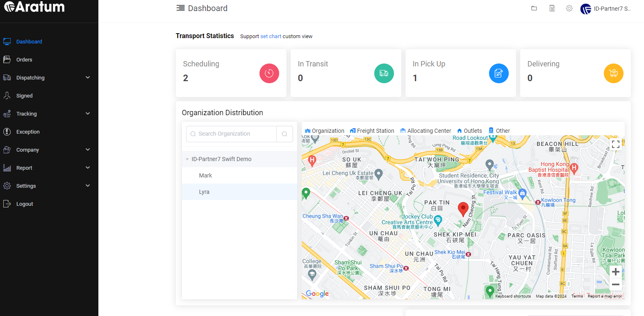
Task: Select Mark in the organization tree
Action: 205,175
